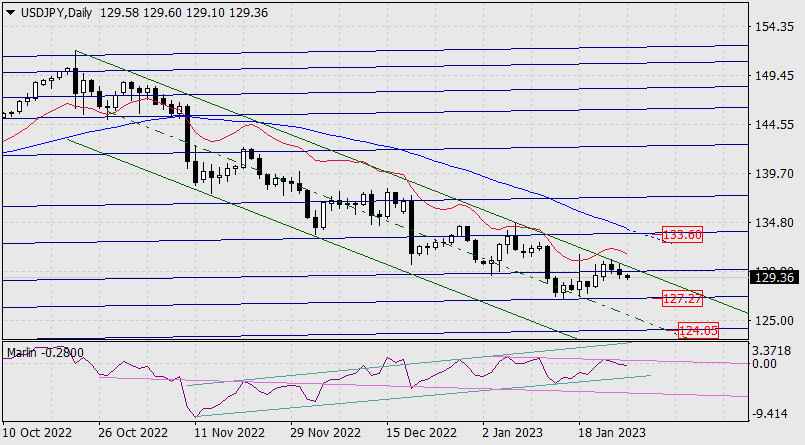
Task: Click the 154.35 price axis value
Action: point(776,27)
